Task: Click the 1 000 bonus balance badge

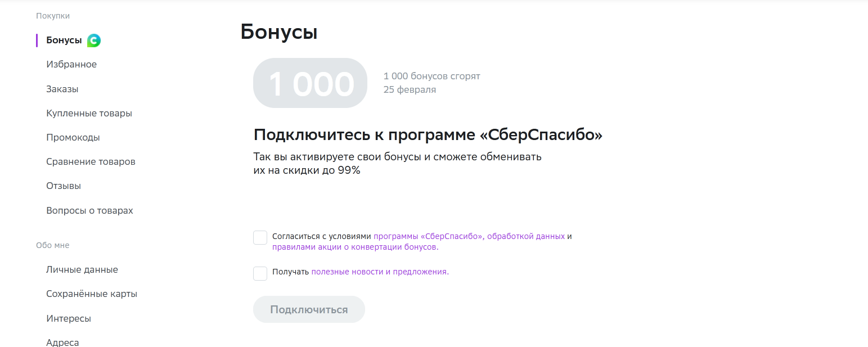Action: point(310,83)
